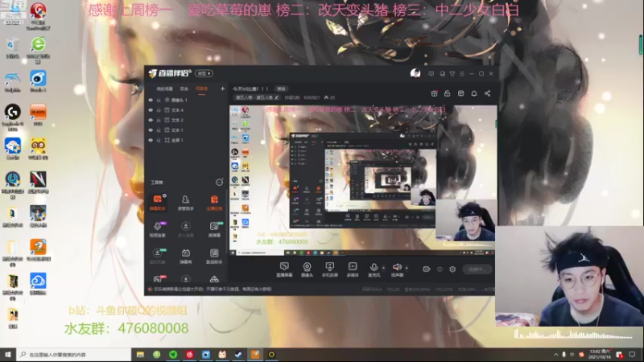Click the 修改 button beside stream title
This screenshot has width=644, height=362.
[281, 88]
